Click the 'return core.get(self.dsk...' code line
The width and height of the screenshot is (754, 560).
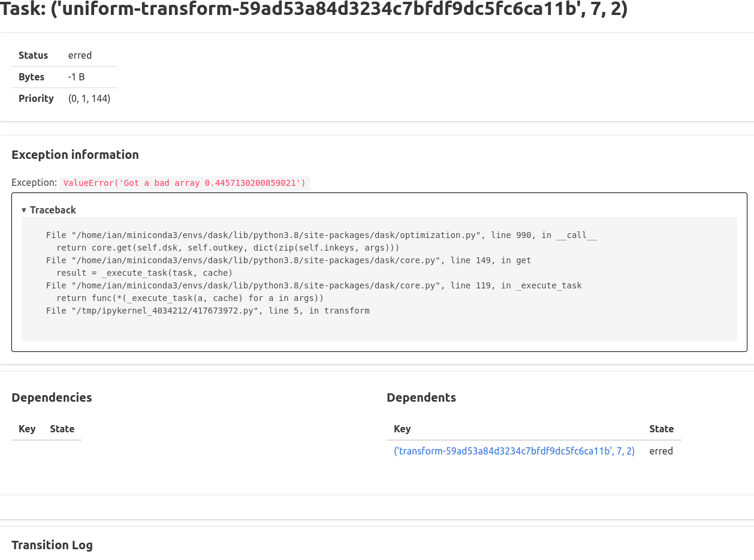[228, 248]
